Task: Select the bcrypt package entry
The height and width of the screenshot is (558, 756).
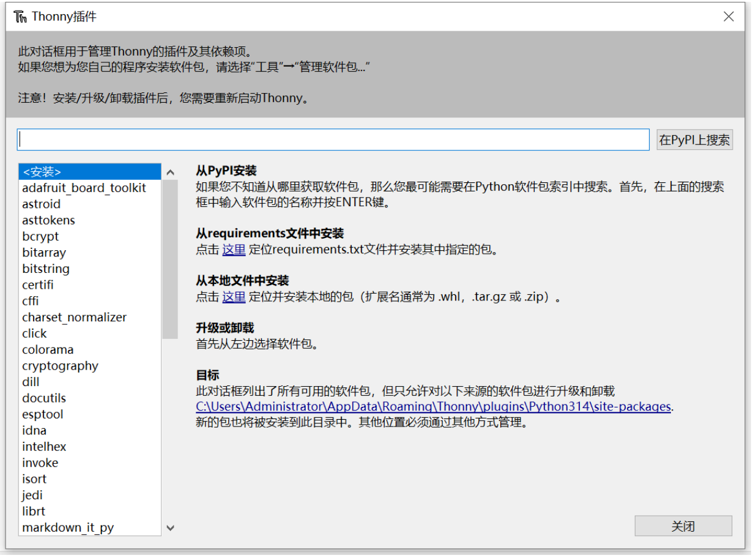Action: pos(40,236)
